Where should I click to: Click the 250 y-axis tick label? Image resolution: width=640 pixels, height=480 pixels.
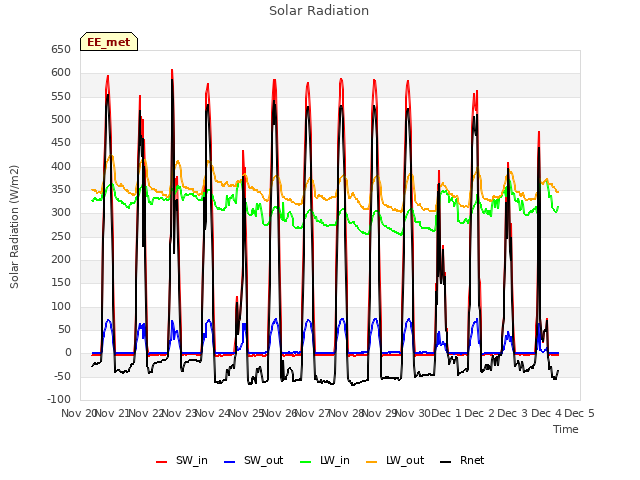click(61, 236)
